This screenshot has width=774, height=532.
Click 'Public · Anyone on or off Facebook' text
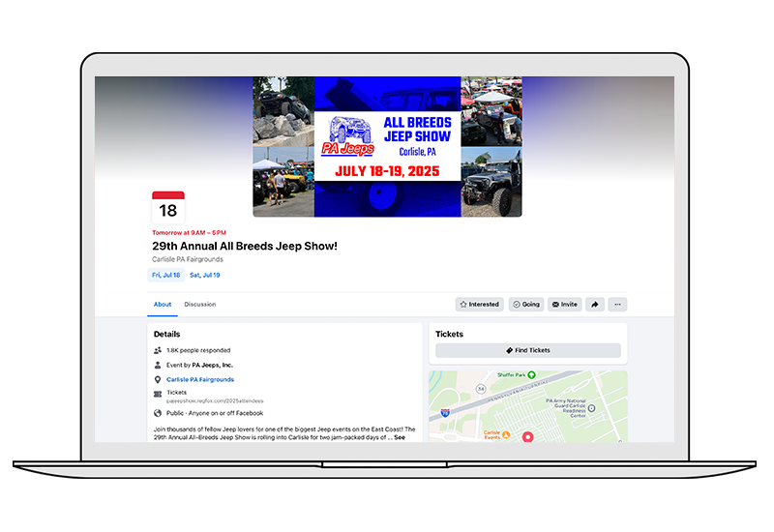(x=215, y=413)
